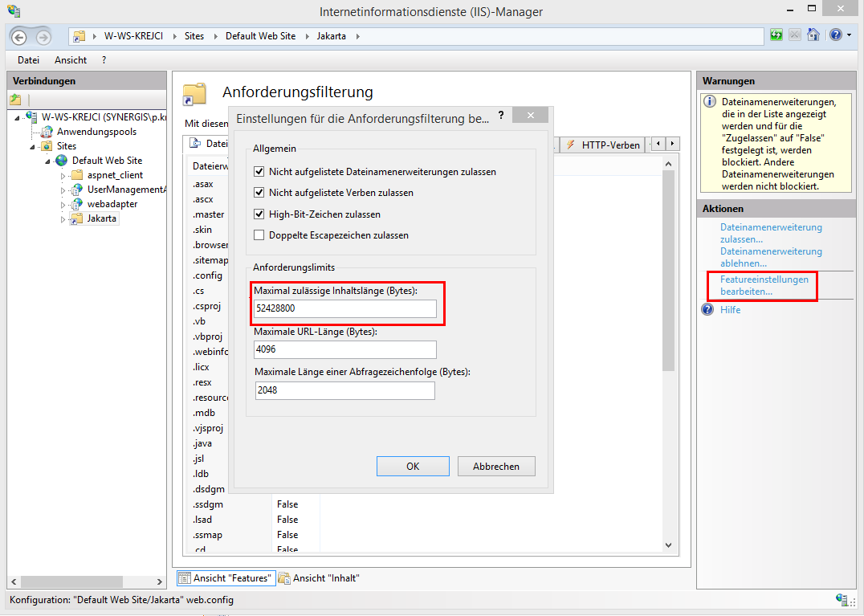Click the green refresh page icon

click(776, 35)
